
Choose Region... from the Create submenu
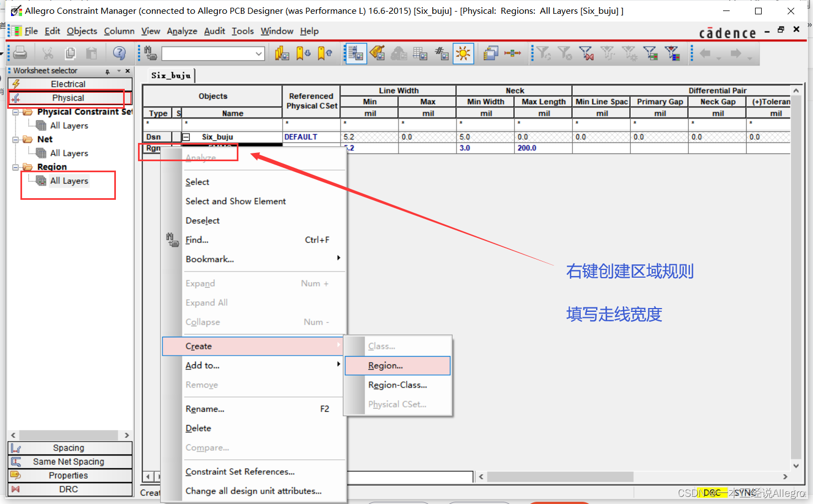tap(397, 365)
